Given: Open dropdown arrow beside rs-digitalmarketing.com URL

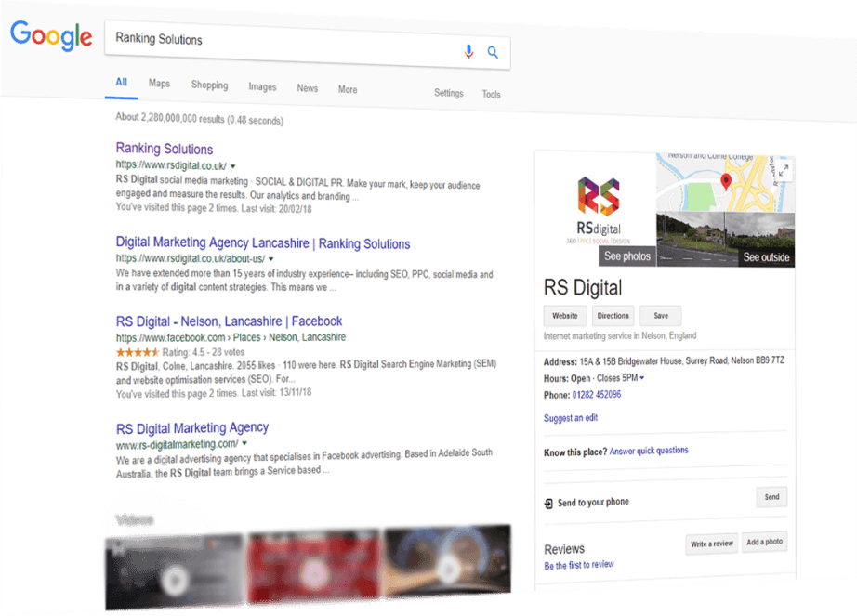Looking at the screenshot, I should pos(244,446).
